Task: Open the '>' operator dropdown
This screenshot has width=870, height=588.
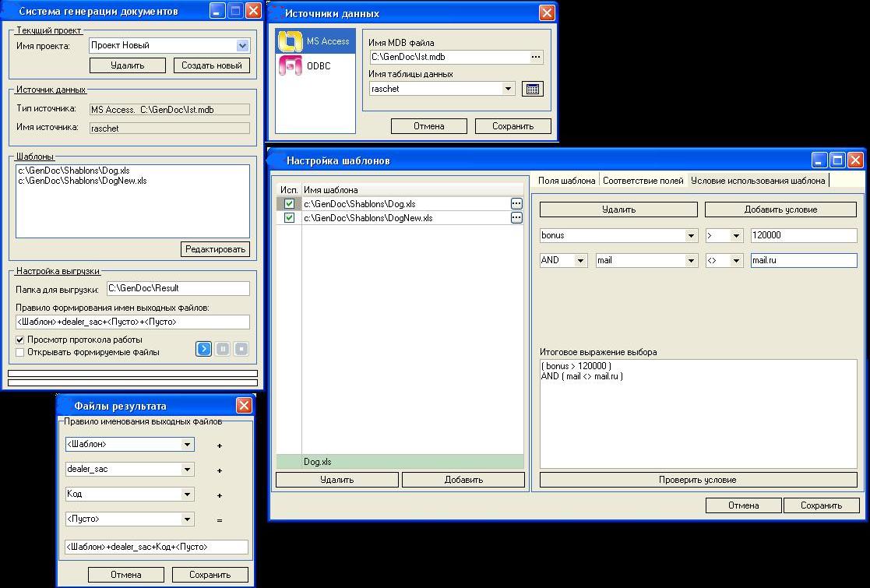Action: pos(736,235)
